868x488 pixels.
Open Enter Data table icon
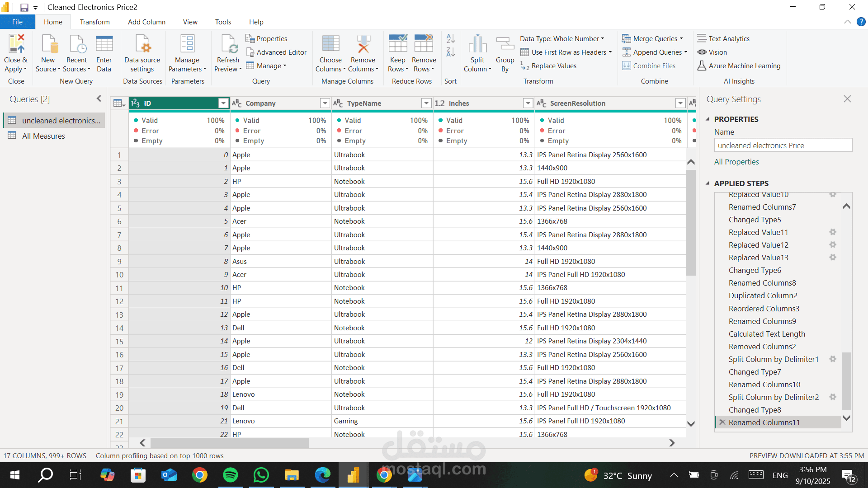tap(104, 44)
